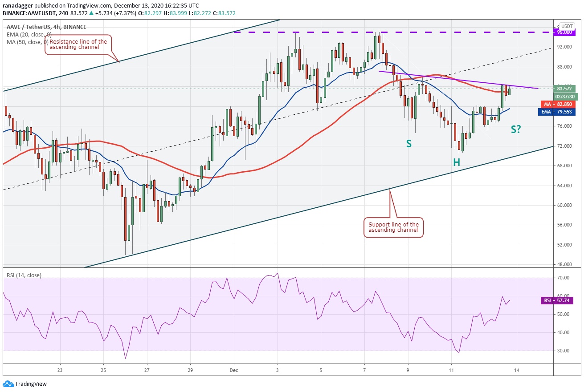Click the candle countdown timer 03:37:30
Image resolution: width=584 pixels, height=392 pixels.
(x=565, y=96)
